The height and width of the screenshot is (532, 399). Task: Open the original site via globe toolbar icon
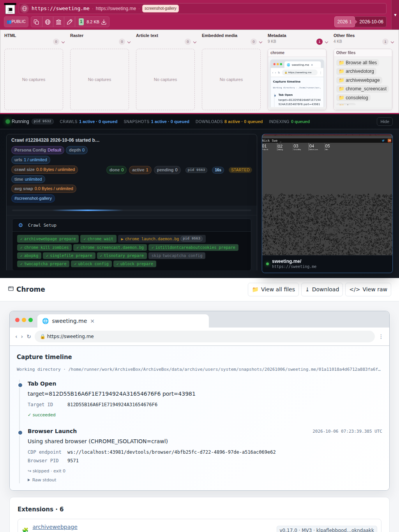click(x=48, y=22)
